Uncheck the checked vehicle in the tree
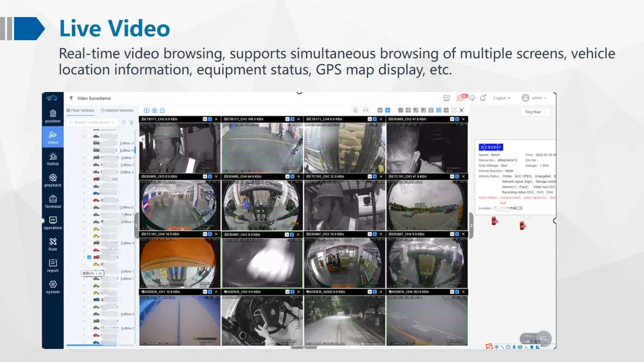The image size is (644, 362). [89, 257]
